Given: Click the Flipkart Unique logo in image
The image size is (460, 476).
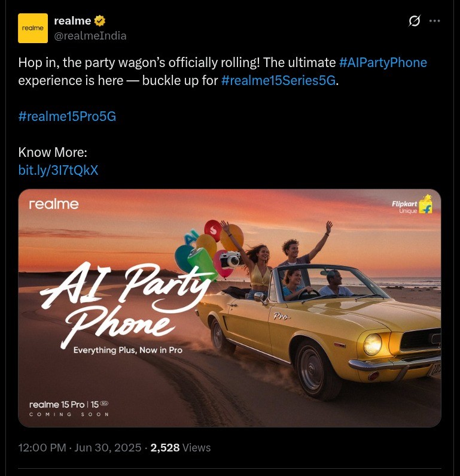Looking at the screenshot, I should [x=412, y=205].
